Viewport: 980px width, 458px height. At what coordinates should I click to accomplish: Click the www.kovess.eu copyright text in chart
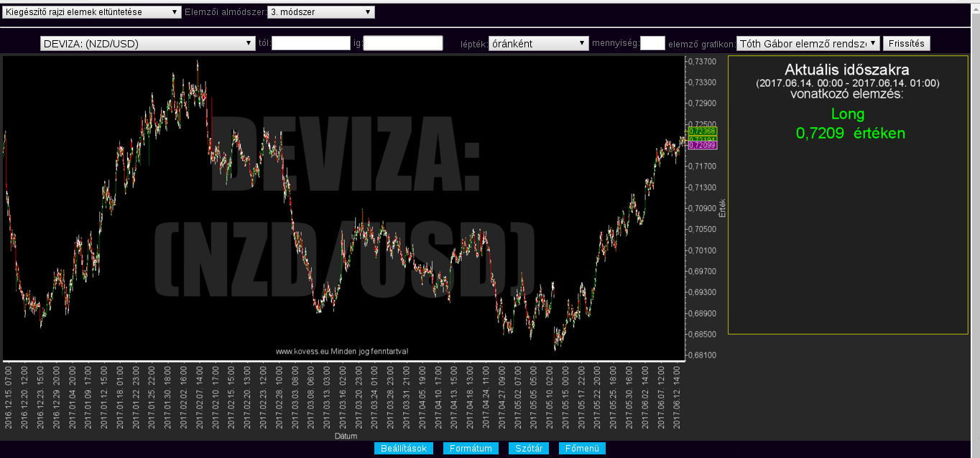pyautogui.click(x=342, y=352)
